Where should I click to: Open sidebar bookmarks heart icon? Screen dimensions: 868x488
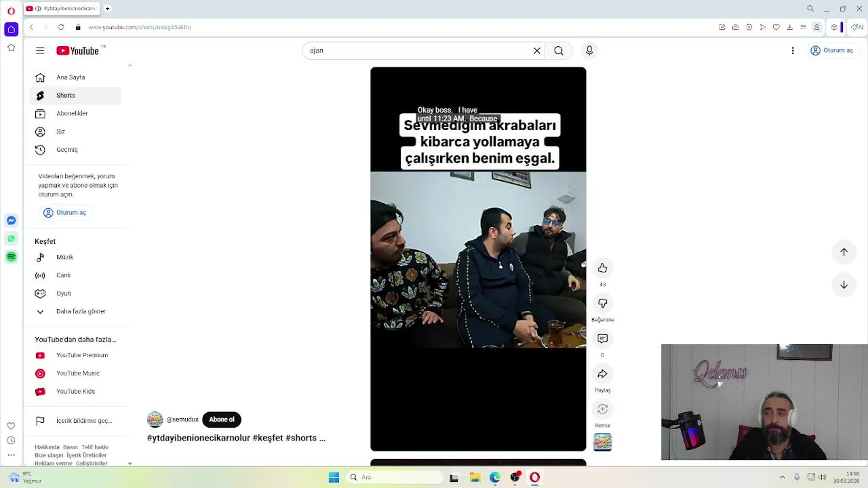[x=11, y=426]
